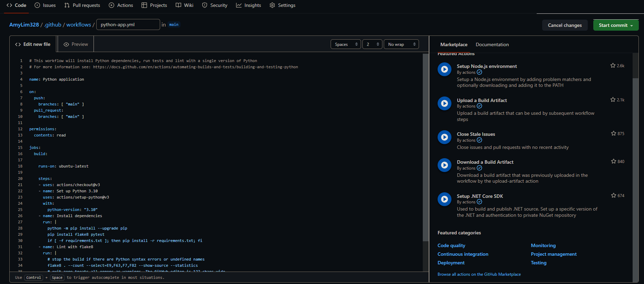Click the Issues circle-dot icon
Viewport: 644px width, 284px height.
[x=37, y=5]
